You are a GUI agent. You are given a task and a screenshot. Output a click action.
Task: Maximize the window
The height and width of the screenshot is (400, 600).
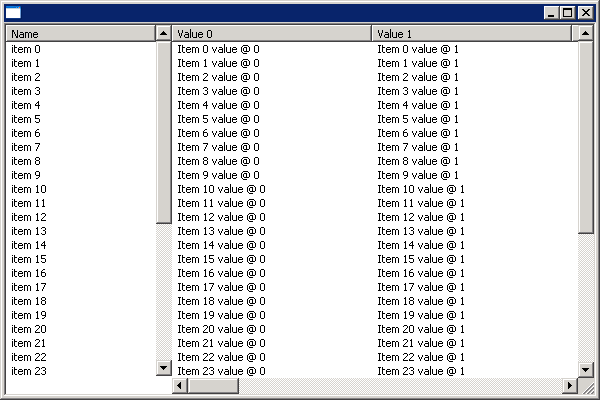[568, 13]
